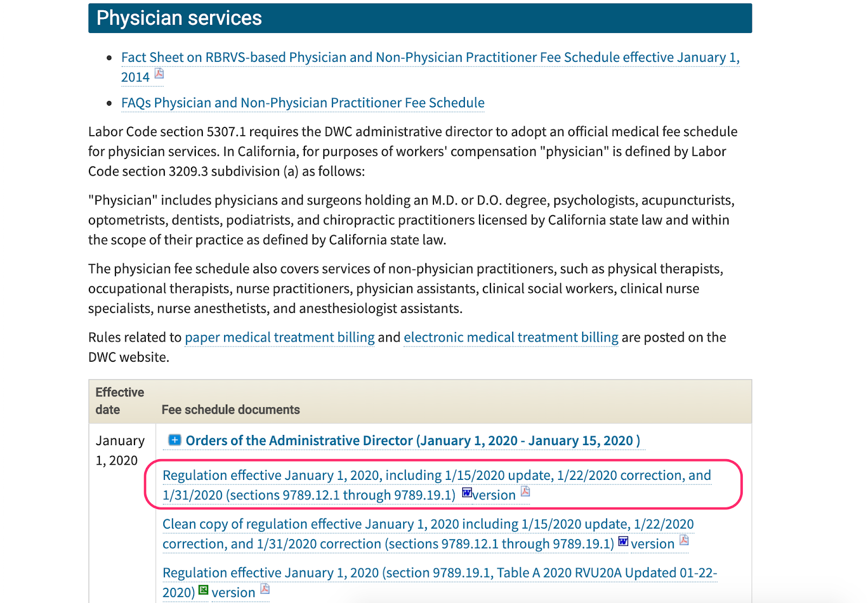The height and width of the screenshot is (603, 868).
Task: Open Regulation section 9789.19.1 Table A link
Action: [x=440, y=582]
